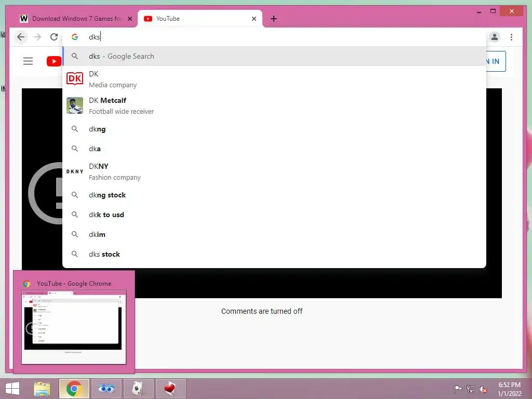Select DK Metcalf football suggestion
Image resolution: width=532 pixels, height=399 pixels.
pyautogui.click(x=274, y=105)
